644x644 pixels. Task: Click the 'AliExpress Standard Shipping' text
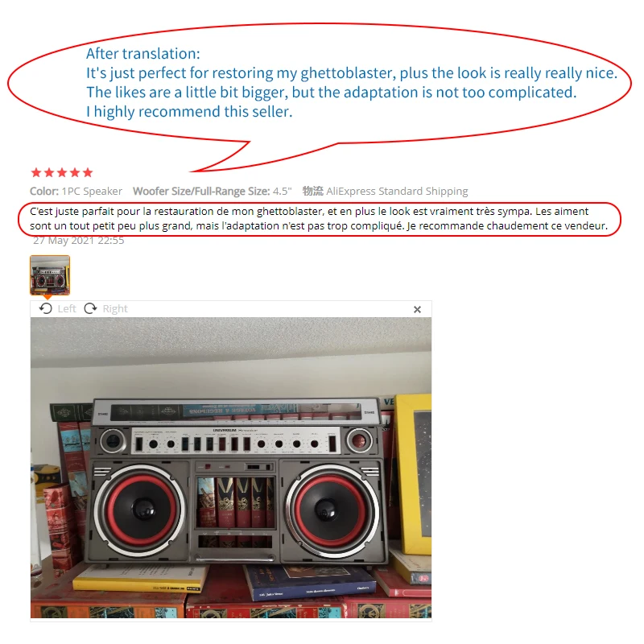397,192
